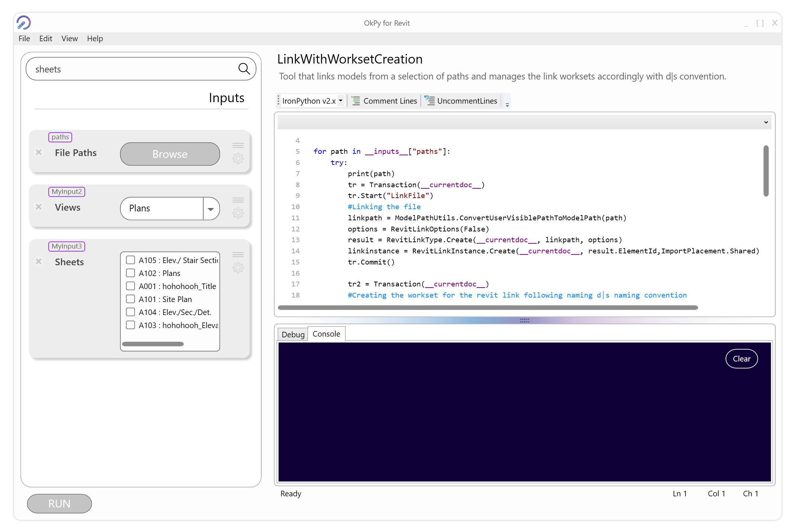
Task: Click the Browse button for File Paths
Action: point(169,154)
